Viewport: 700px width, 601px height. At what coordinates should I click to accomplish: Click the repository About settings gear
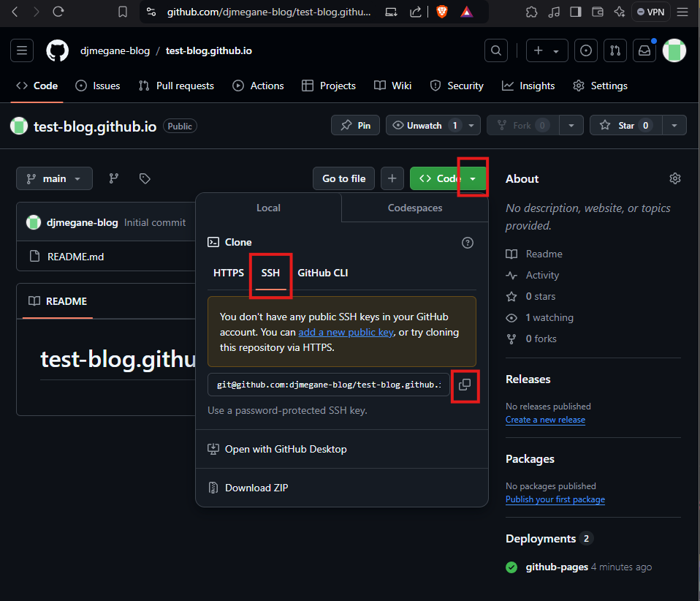(674, 178)
